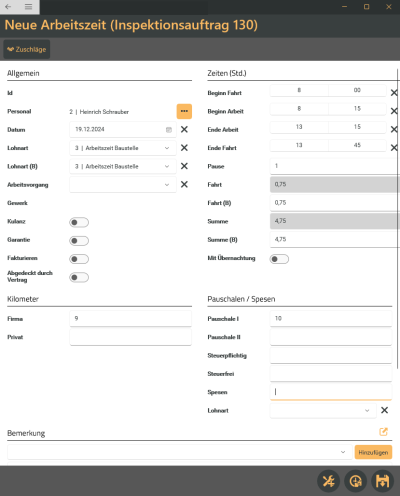
Task: Open the Datum calendar picker icon
Action: [169, 130]
